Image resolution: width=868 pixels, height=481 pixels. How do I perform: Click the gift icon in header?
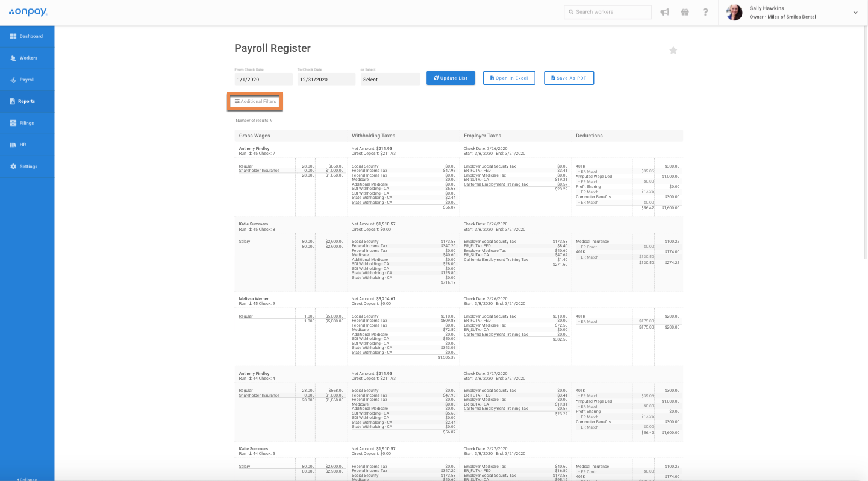coord(685,12)
